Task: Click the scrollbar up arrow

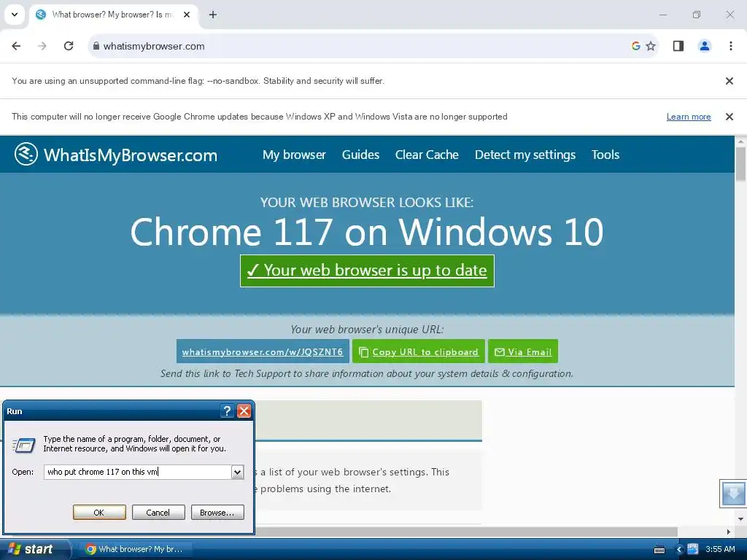Action: pyautogui.click(x=740, y=141)
